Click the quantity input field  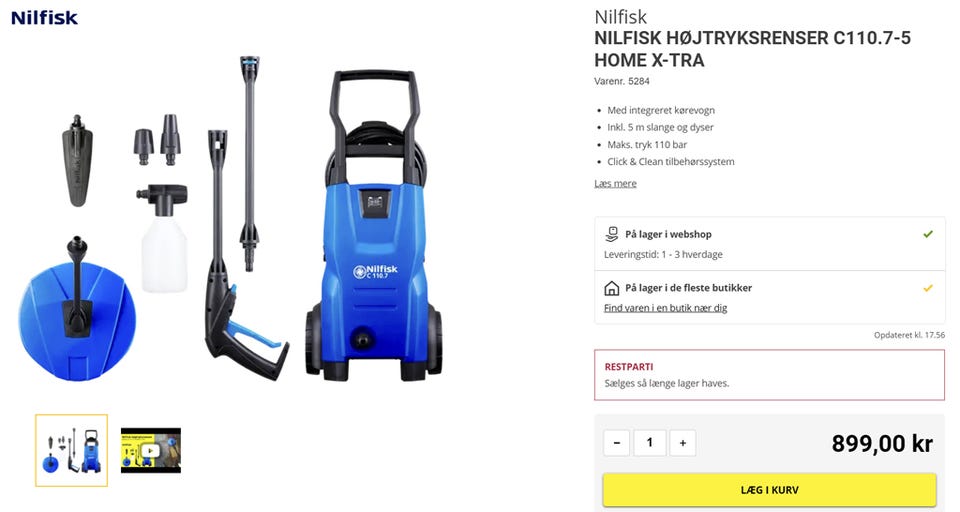(650, 443)
